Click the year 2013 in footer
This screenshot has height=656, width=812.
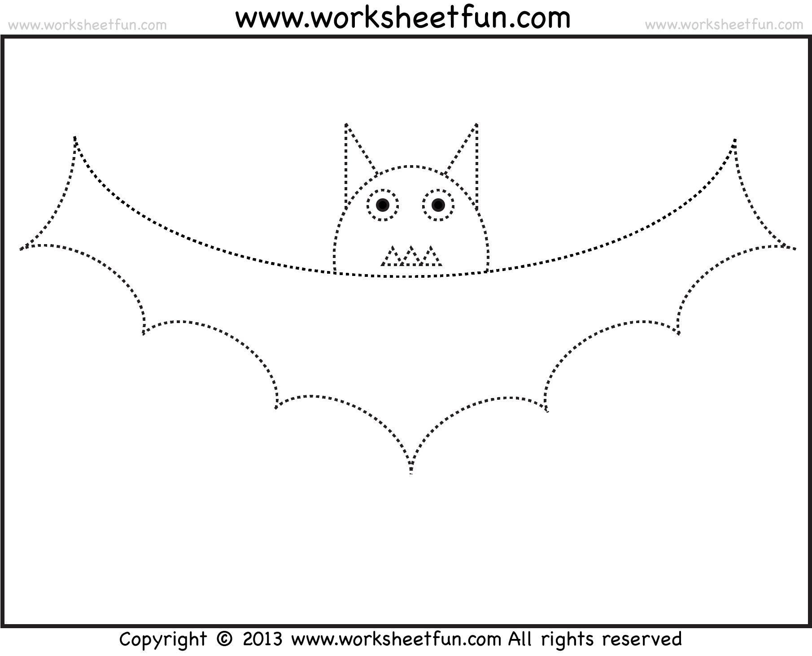click(x=262, y=639)
